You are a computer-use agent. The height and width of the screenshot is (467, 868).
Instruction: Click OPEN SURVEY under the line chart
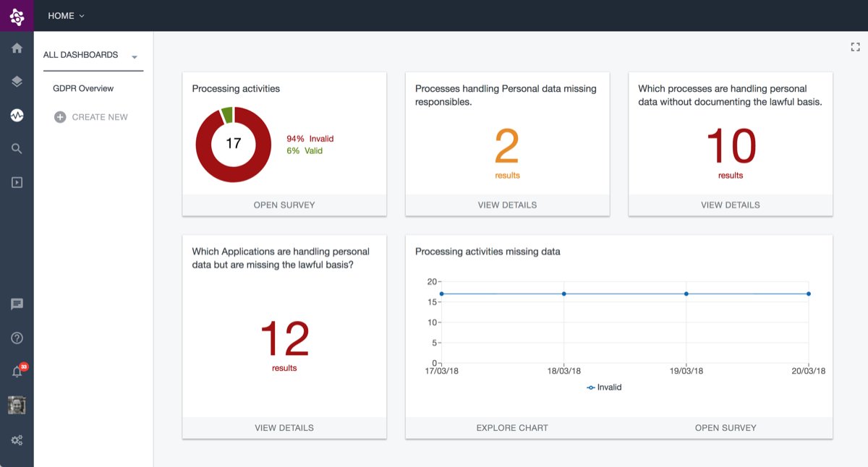coord(726,427)
